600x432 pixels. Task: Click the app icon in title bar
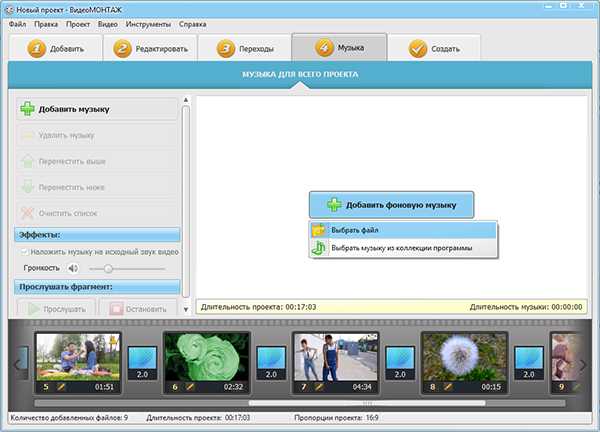pyautogui.click(x=9, y=10)
